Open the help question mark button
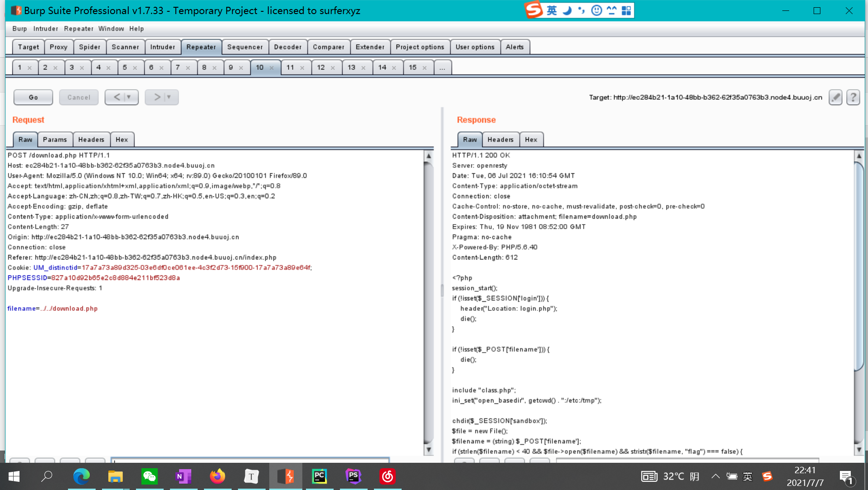 (x=853, y=97)
